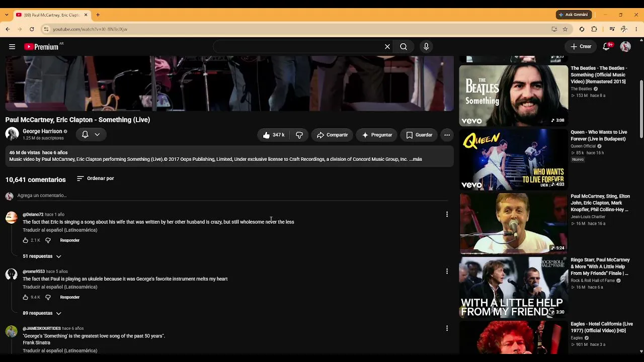Reply to @roms9553's comment with Responder

pos(70,297)
